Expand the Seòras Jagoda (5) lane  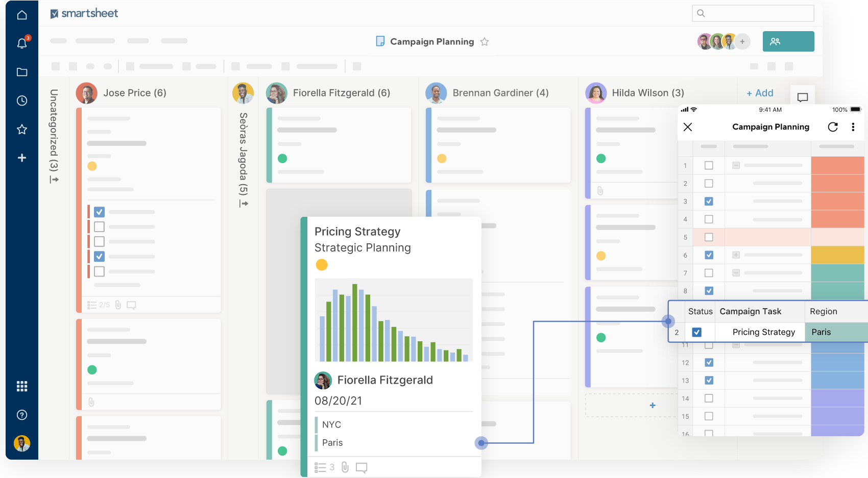pos(244,204)
